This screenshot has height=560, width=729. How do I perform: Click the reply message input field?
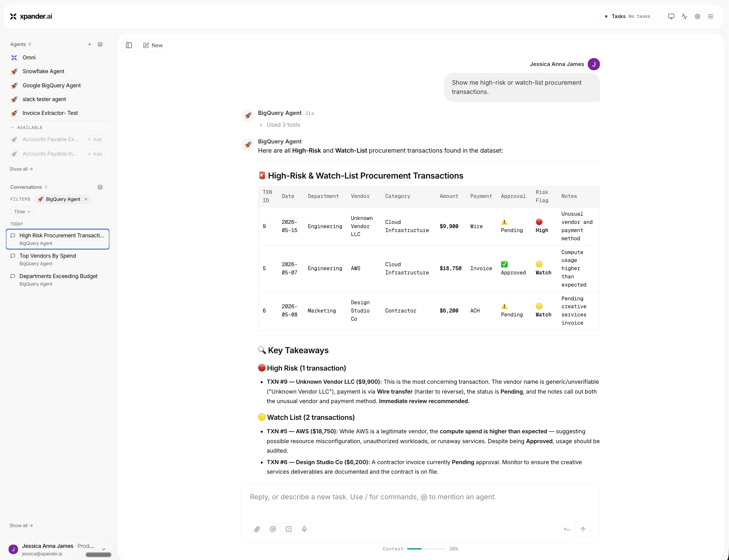coord(420,497)
